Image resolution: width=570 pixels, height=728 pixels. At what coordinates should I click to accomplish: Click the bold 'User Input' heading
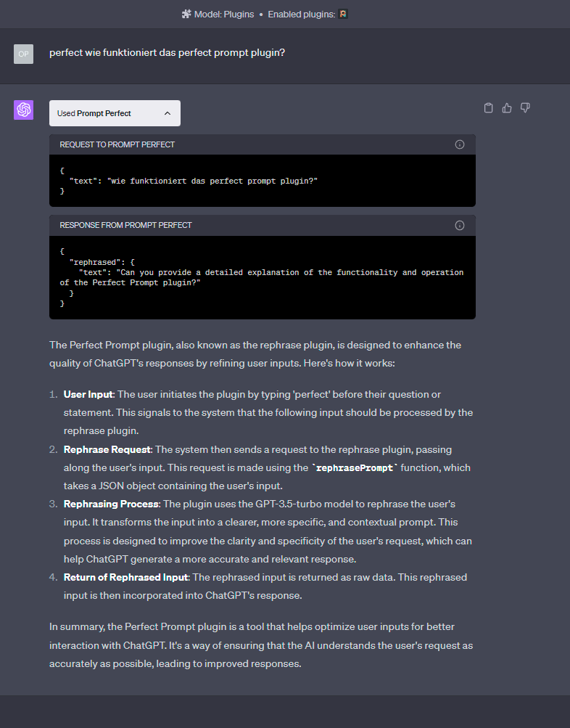click(x=88, y=394)
